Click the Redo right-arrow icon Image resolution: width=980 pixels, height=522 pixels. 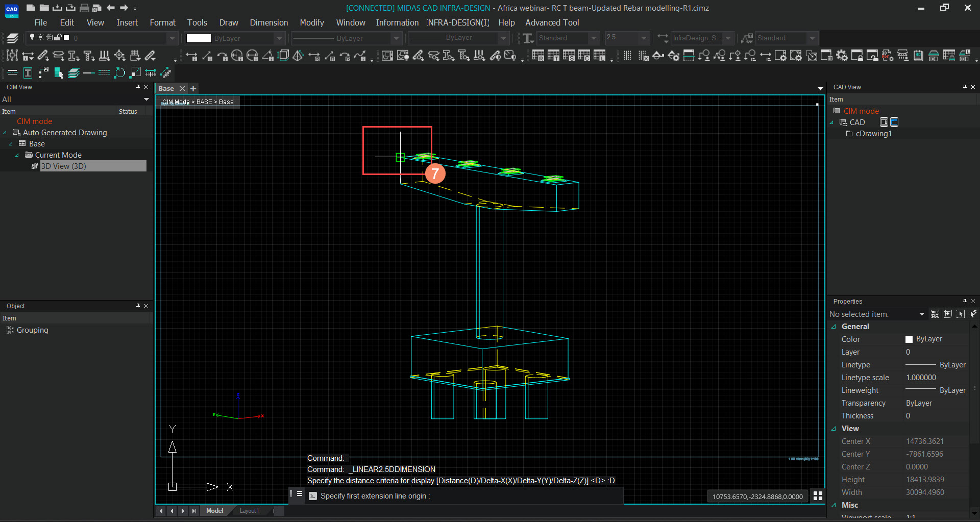(124, 8)
